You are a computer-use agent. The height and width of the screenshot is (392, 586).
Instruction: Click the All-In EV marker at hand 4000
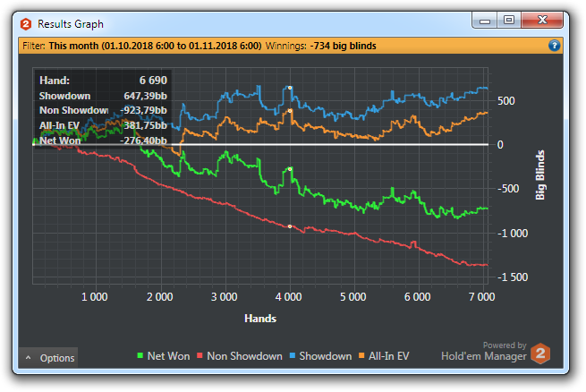(x=290, y=111)
